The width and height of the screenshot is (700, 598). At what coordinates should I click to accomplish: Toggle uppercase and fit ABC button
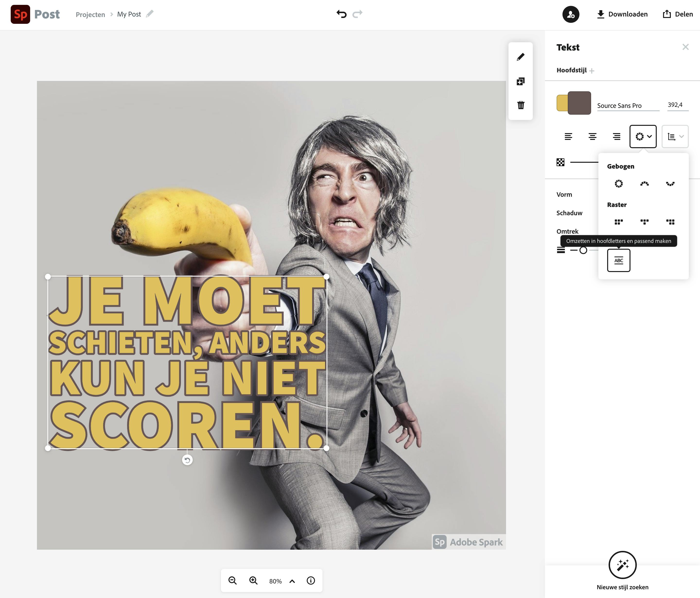619,260
